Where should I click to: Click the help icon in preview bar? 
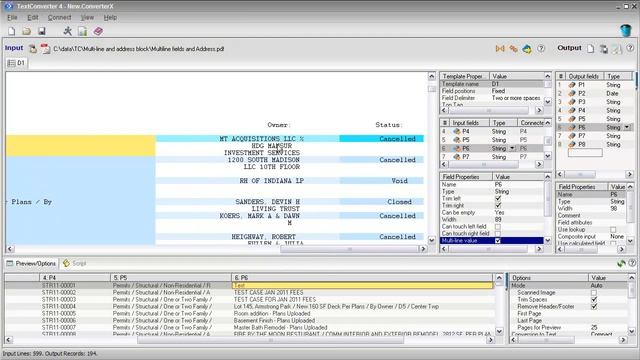[x=632, y=263]
